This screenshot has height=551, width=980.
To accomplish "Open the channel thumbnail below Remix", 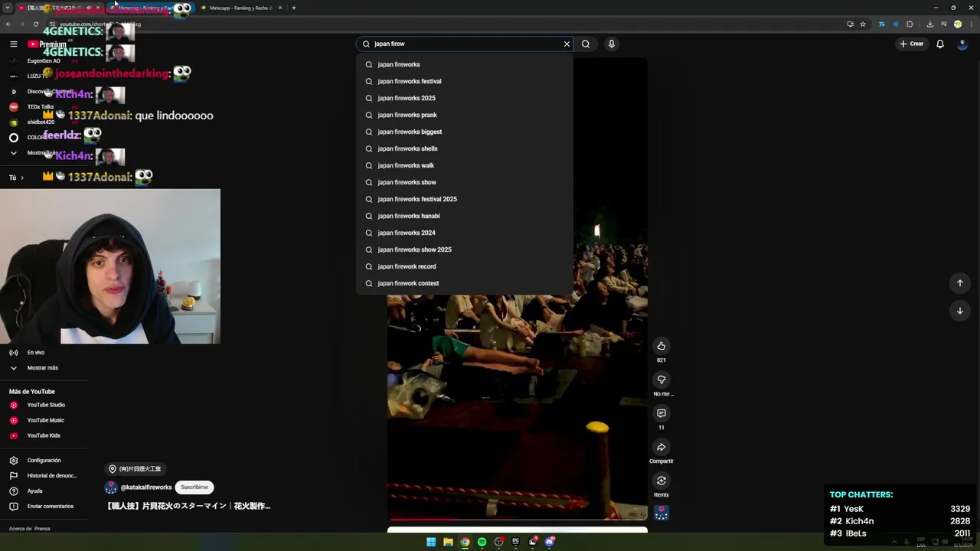I will tap(661, 514).
